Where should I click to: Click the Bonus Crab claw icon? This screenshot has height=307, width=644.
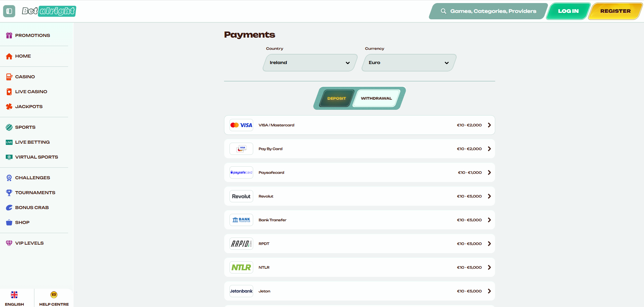[9, 208]
